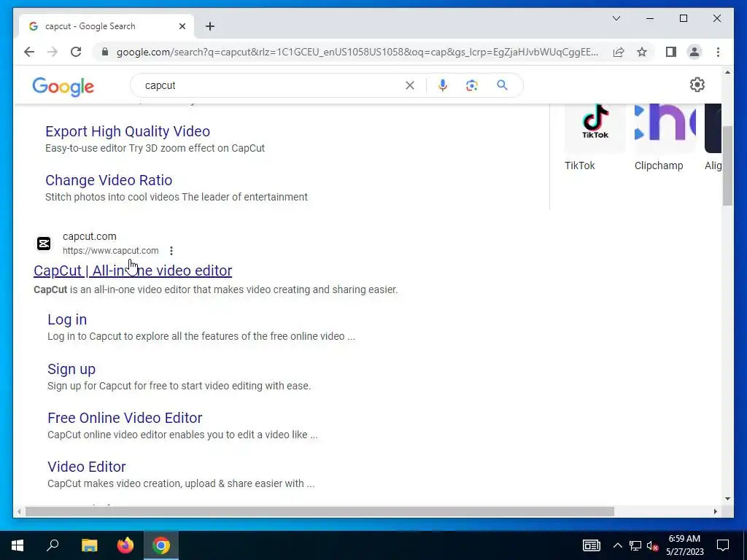747x560 pixels.
Task: Open the more options dots beside capcut.com URL
Action: click(171, 251)
